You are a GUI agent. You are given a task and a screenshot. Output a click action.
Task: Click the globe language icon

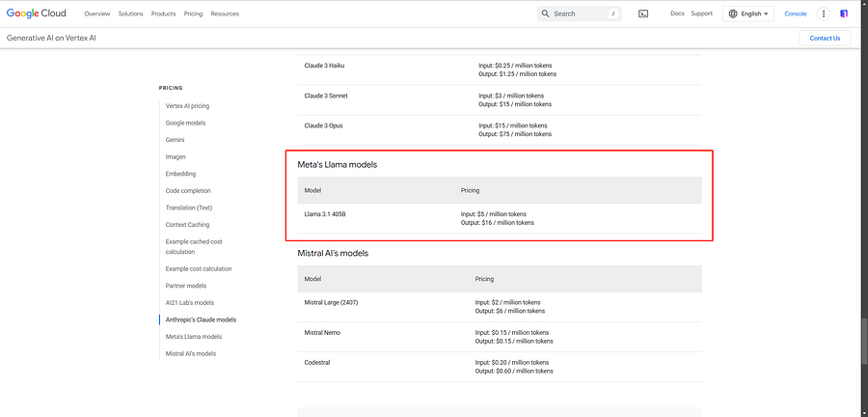pyautogui.click(x=733, y=14)
